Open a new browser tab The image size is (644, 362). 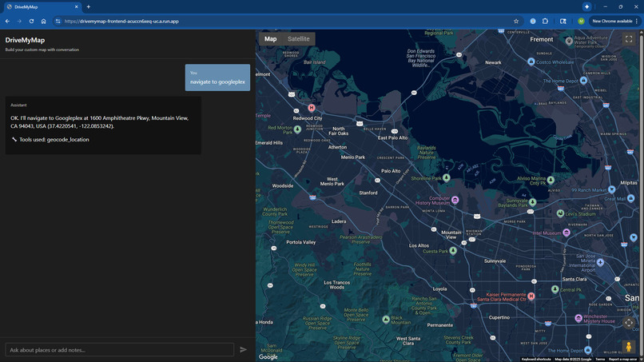[x=89, y=7]
